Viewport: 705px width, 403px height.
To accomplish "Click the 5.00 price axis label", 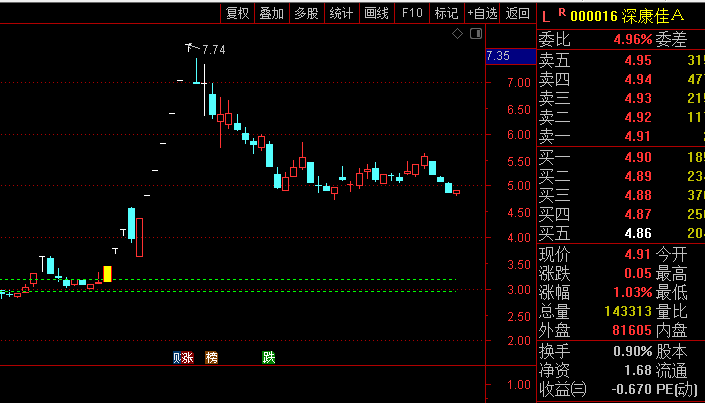I will [519, 186].
